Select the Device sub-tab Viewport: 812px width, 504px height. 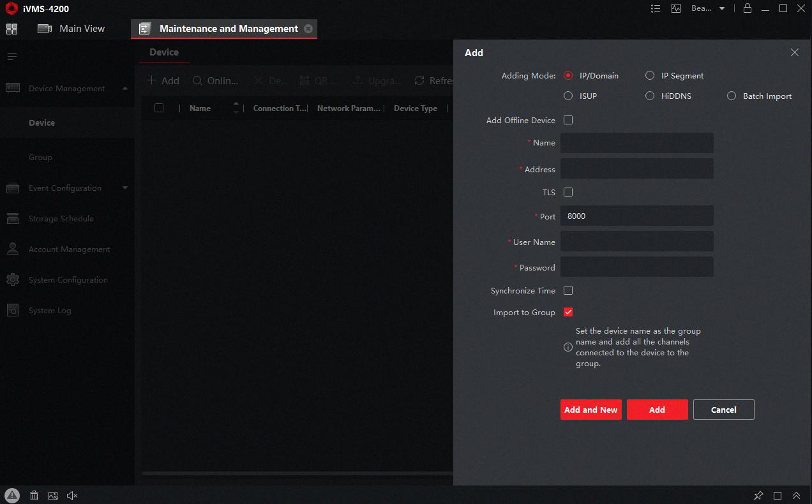(164, 52)
